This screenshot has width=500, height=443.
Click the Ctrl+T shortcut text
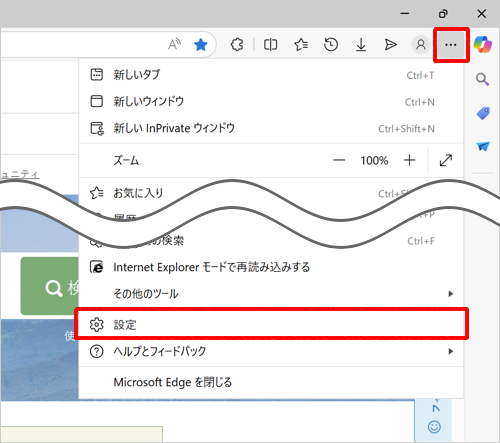pos(420,76)
